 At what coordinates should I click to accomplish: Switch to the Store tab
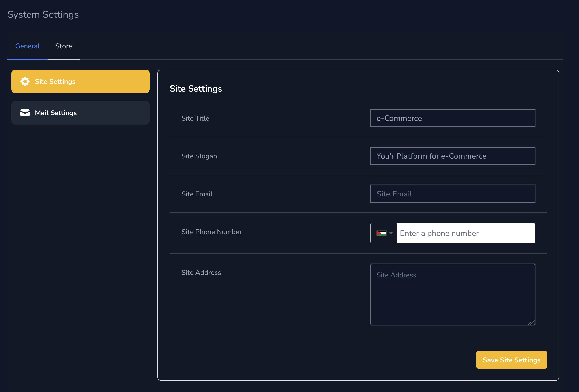[64, 46]
